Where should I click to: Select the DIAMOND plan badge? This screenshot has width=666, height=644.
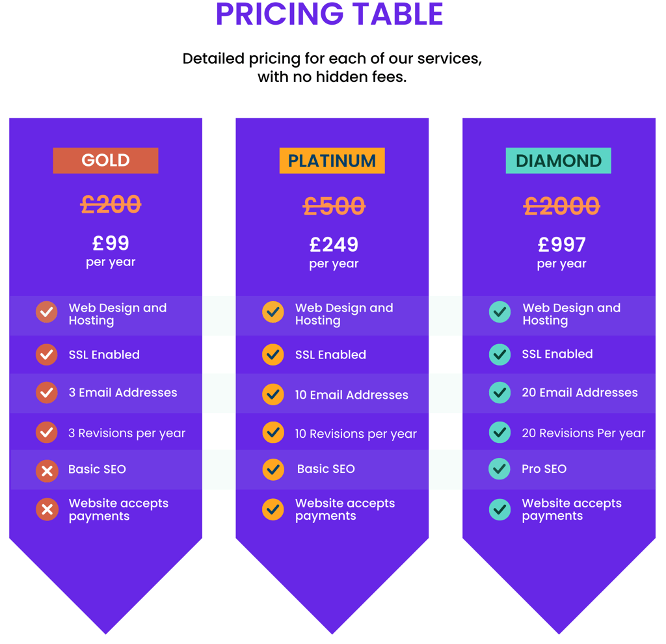[x=559, y=161]
